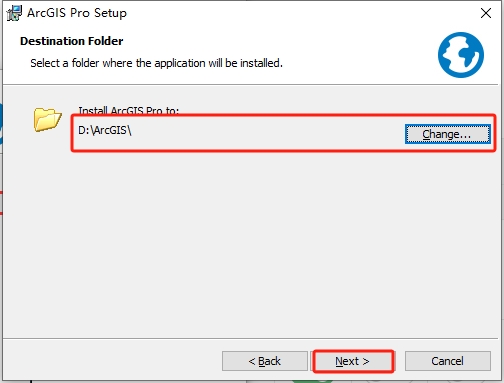
Task: Click the empty gray dialog body area
Action: pos(253,245)
